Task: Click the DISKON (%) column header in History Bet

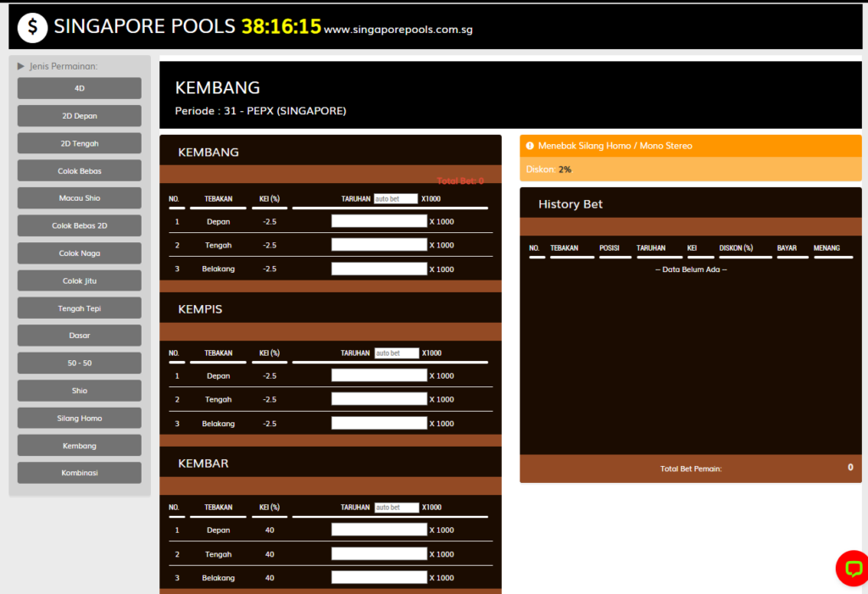Action: click(736, 248)
